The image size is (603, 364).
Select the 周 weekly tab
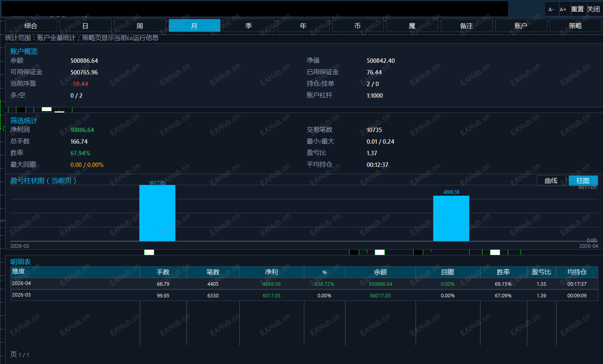point(140,26)
